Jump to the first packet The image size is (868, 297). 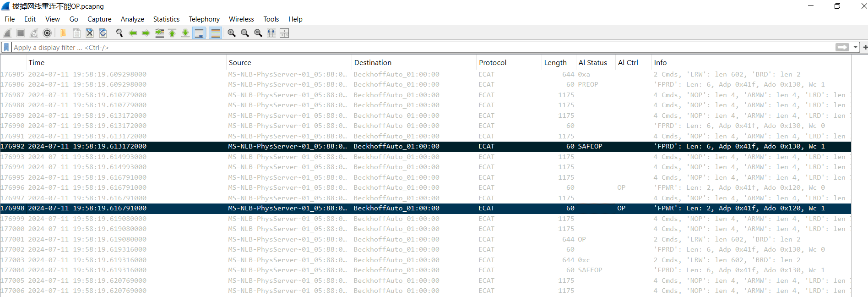click(172, 33)
